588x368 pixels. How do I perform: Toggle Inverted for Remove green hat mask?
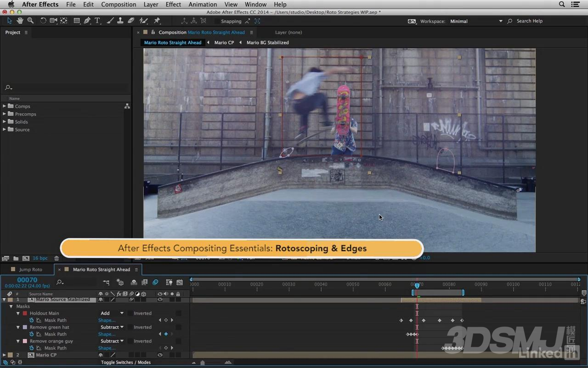point(130,327)
